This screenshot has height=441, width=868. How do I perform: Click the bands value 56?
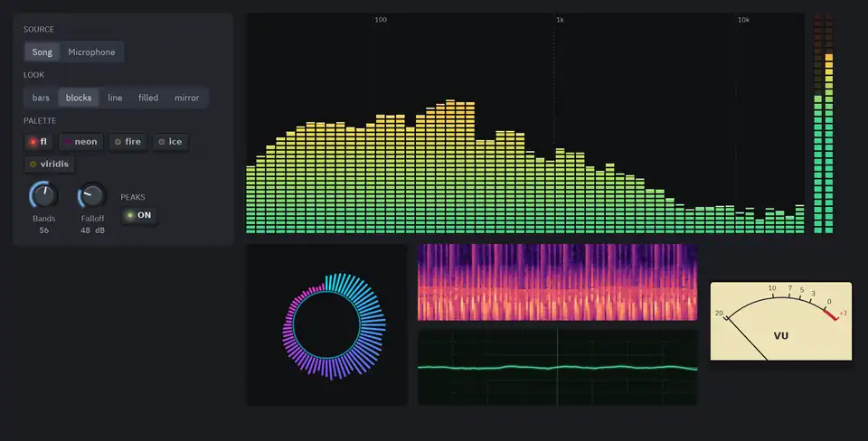coord(43,230)
